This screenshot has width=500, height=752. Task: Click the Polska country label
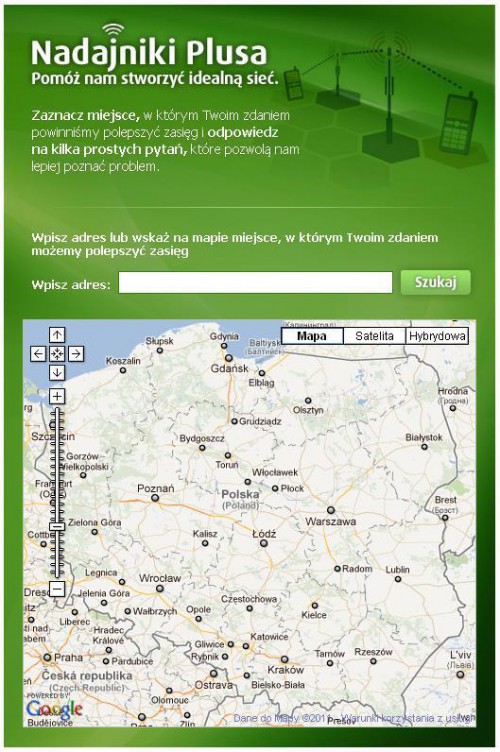[x=241, y=494]
